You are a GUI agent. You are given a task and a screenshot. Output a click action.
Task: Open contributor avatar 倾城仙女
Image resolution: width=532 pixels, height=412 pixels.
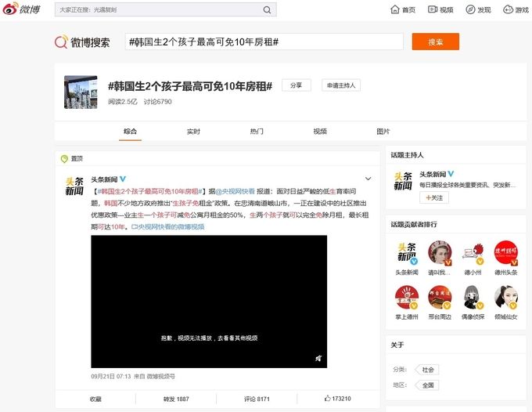coord(506,297)
